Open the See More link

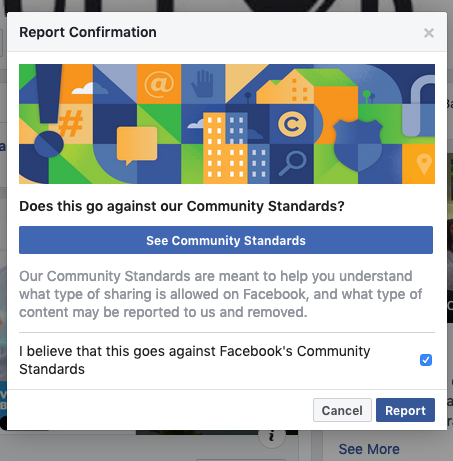point(369,449)
